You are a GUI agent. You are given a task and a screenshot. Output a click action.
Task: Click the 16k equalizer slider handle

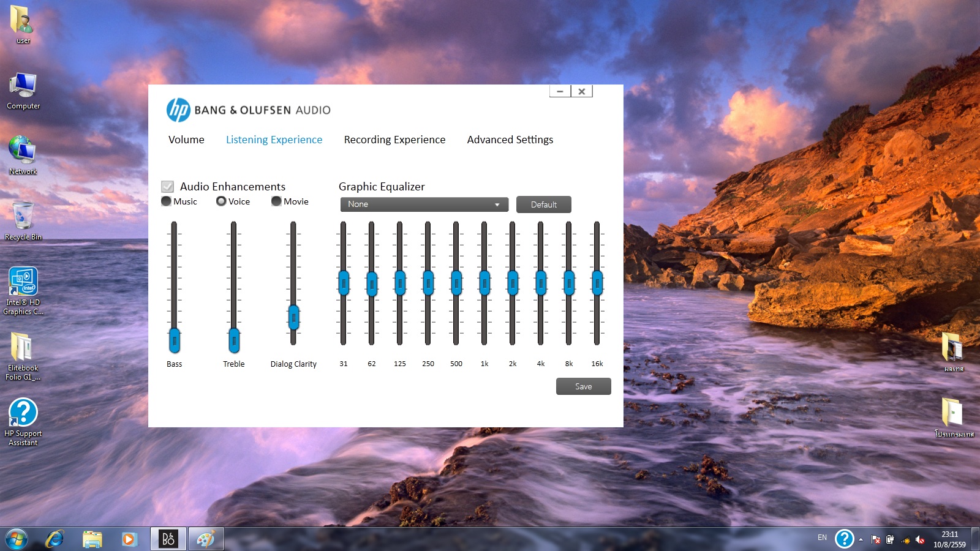[597, 283]
